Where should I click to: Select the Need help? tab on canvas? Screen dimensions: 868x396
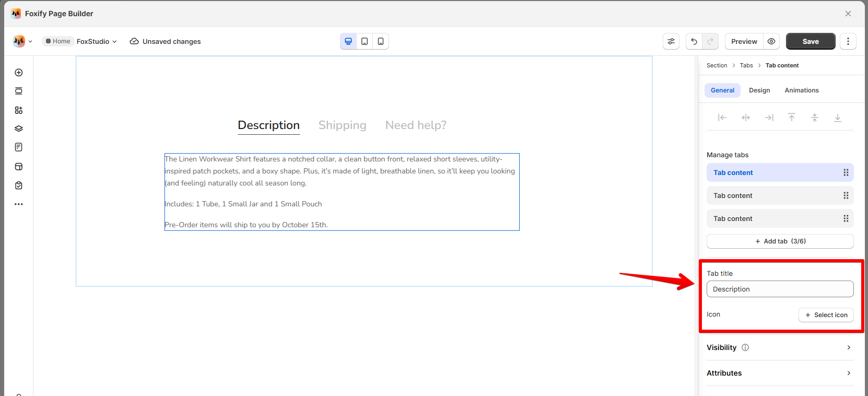416,125
